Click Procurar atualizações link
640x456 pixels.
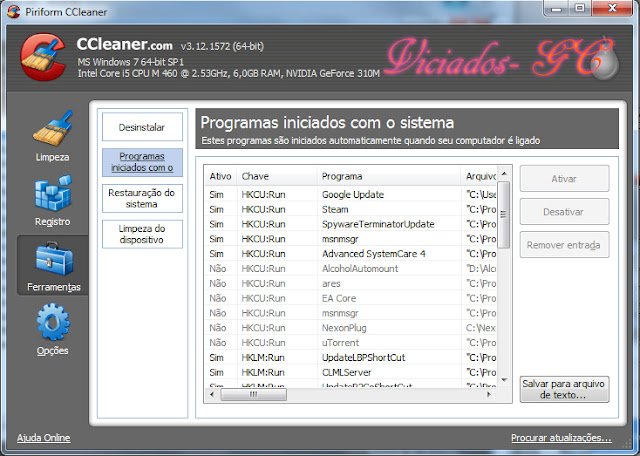tap(561, 438)
